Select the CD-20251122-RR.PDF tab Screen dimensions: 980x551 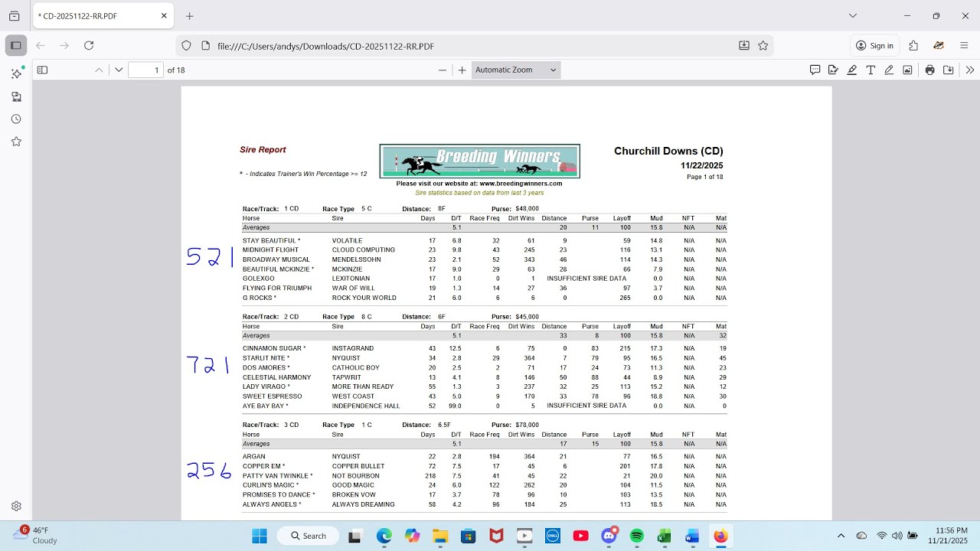(103, 16)
